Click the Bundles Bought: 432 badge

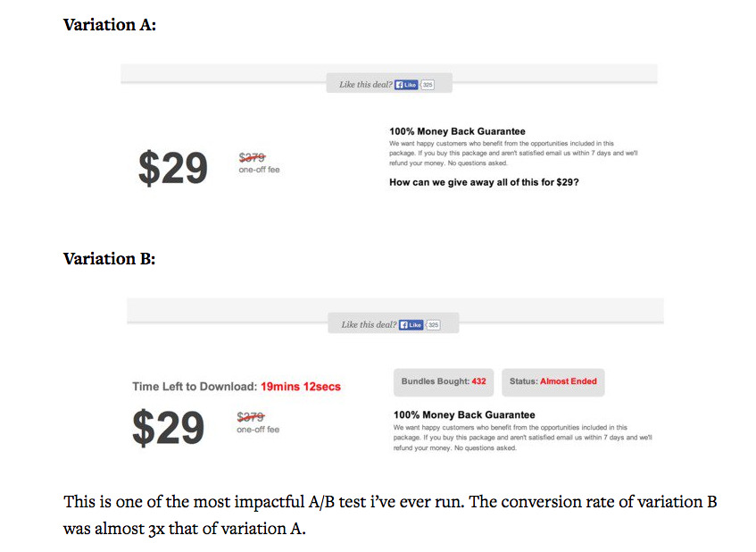pyautogui.click(x=443, y=381)
